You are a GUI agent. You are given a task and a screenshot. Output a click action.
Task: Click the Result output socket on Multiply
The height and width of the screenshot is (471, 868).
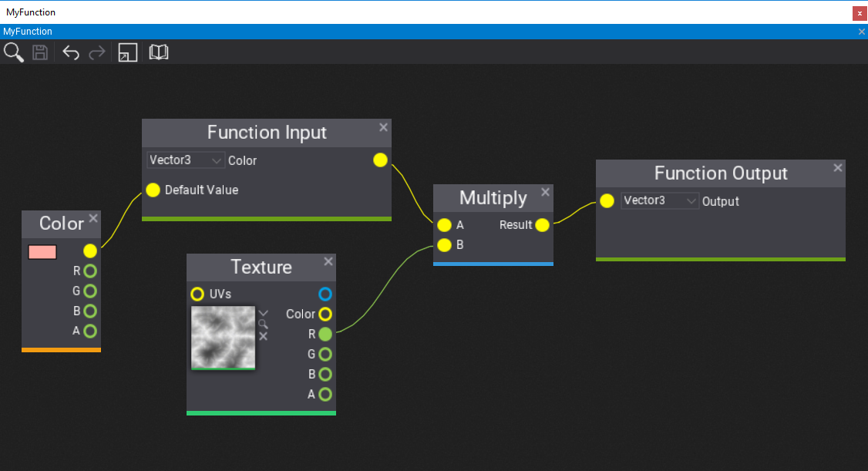tap(543, 225)
